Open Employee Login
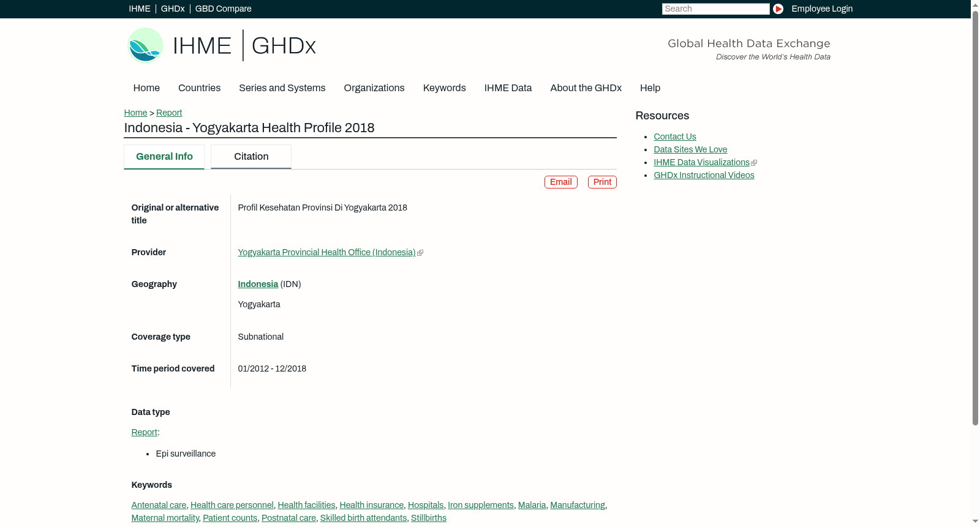Screen dimensions: 980x527 pyautogui.click(x=822, y=9)
